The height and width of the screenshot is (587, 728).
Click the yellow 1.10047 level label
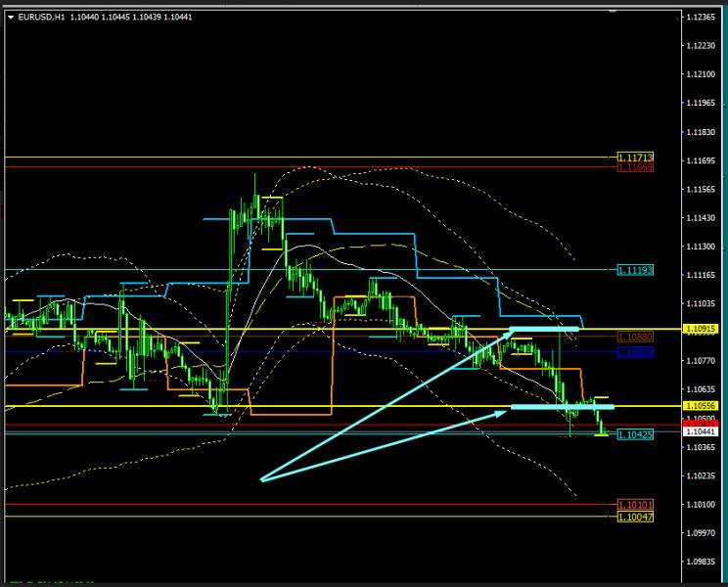pyautogui.click(x=635, y=517)
